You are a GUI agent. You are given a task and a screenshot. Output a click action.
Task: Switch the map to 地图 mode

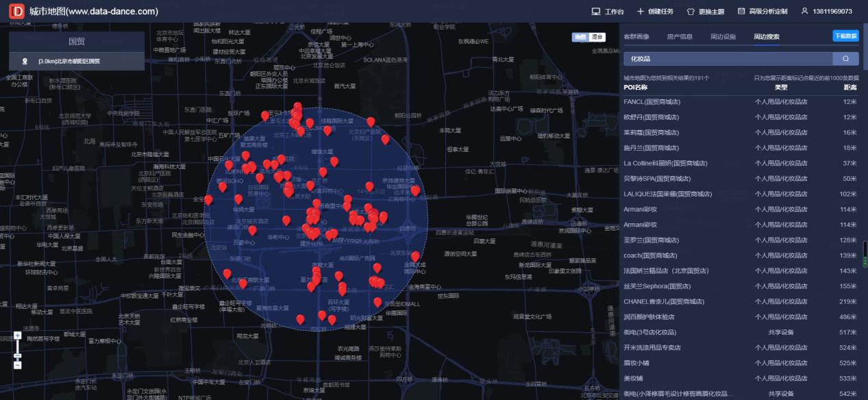point(580,37)
